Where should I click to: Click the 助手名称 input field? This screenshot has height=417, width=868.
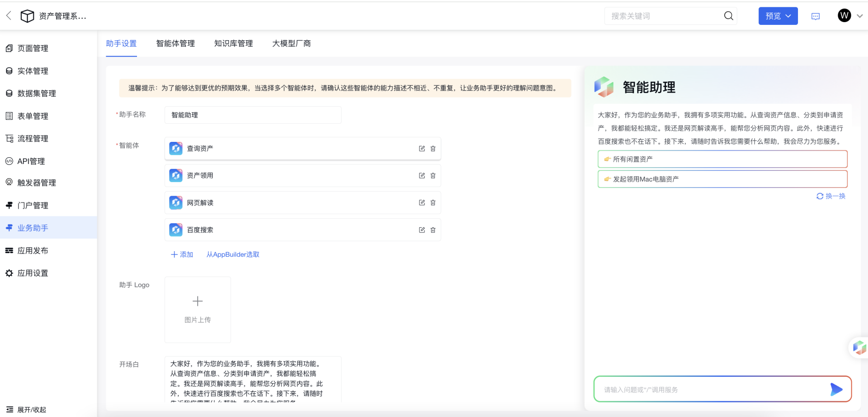click(253, 115)
